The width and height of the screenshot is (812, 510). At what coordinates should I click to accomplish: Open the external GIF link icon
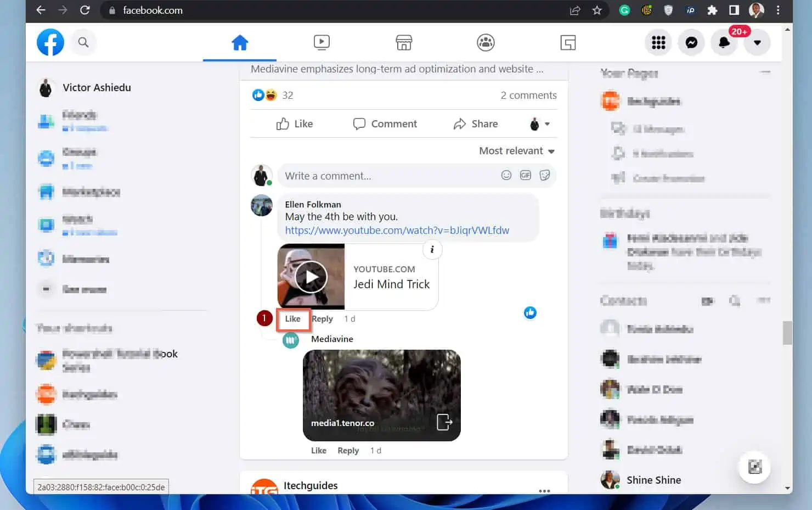coord(444,422)
